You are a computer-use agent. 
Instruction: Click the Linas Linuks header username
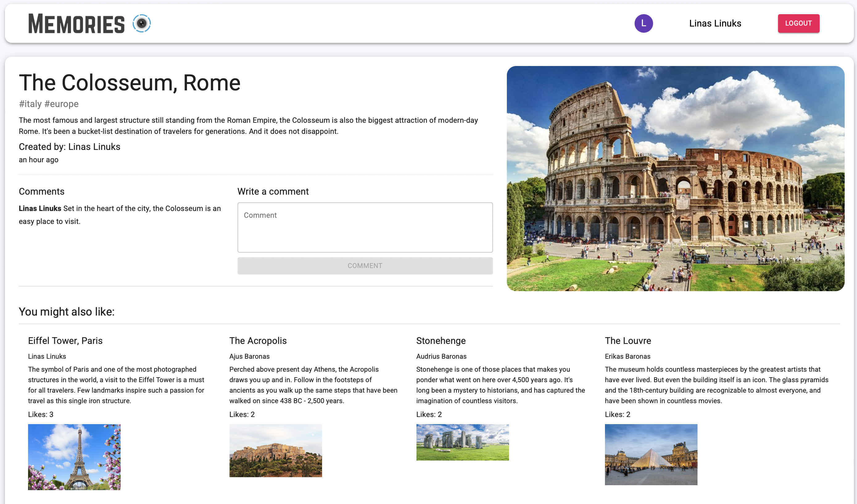coord(715,23)
